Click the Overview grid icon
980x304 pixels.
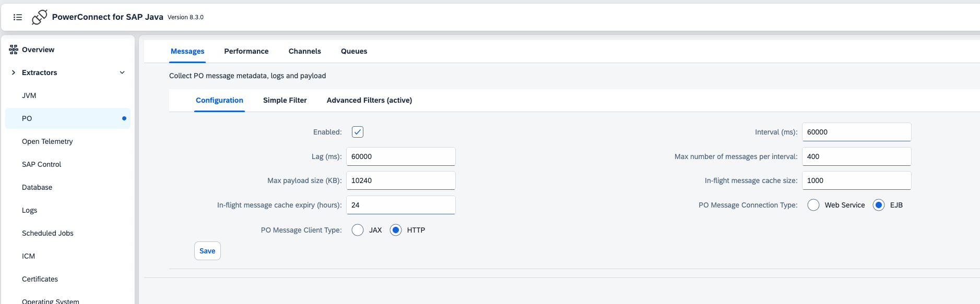tap(14, 50)
